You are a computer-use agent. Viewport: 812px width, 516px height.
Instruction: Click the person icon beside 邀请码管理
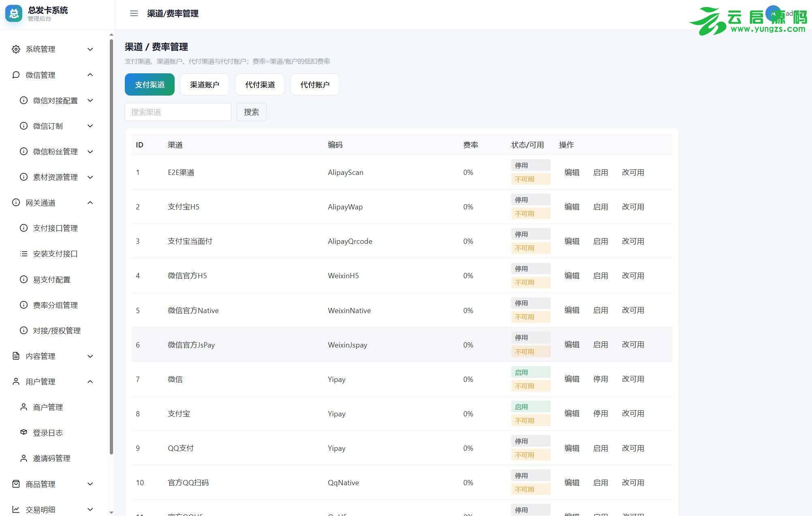pos(24,458)
